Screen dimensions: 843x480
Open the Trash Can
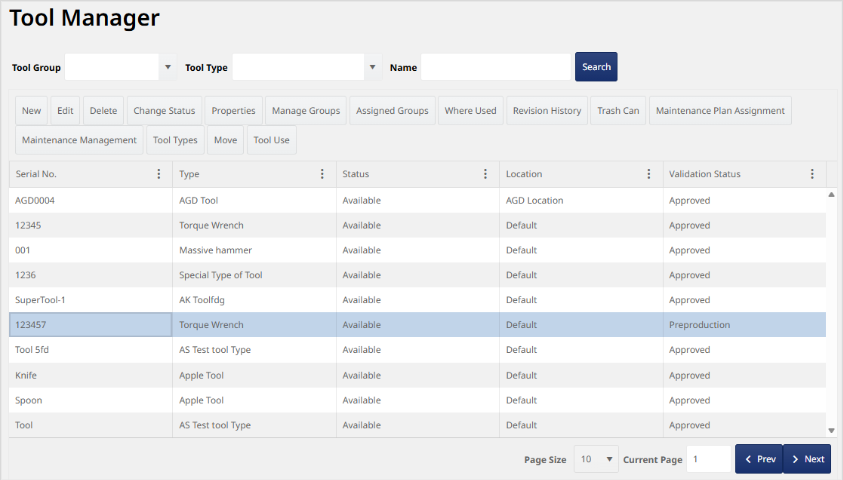click(x=618, y=111)
